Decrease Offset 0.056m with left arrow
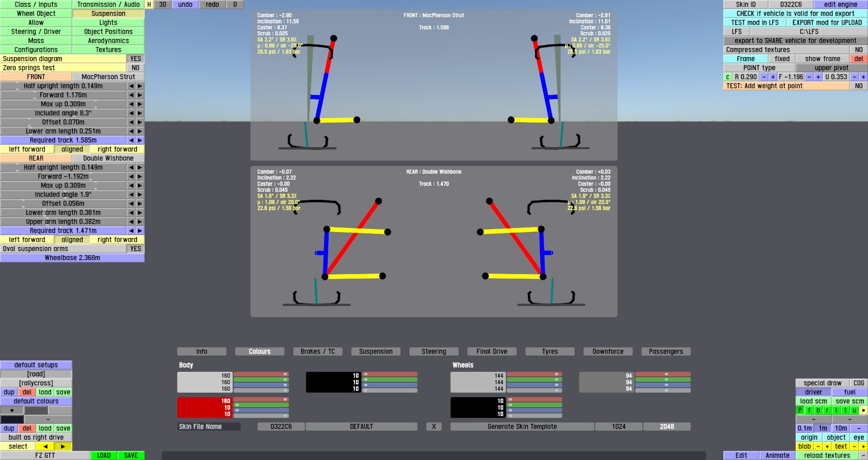Screen dimensions: 868x460 (x=131, y=204)
